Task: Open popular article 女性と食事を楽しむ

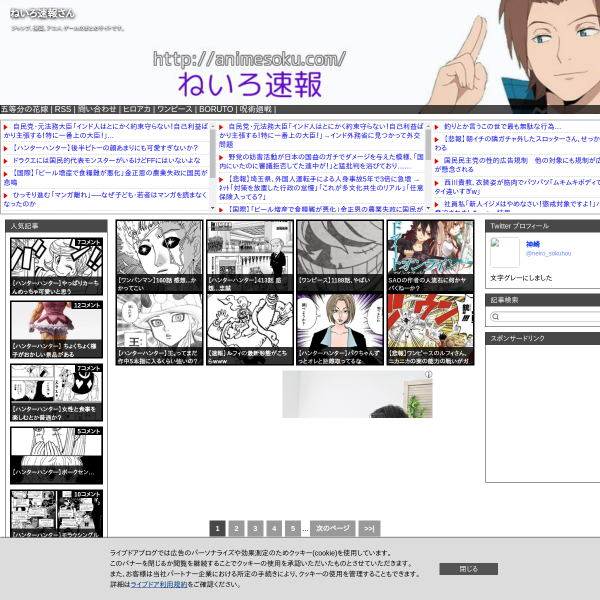Action: coord(56,393)
